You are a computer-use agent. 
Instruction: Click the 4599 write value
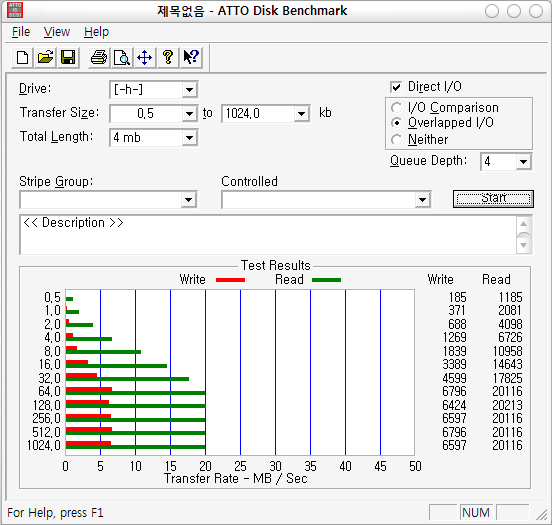coord(454,378)
